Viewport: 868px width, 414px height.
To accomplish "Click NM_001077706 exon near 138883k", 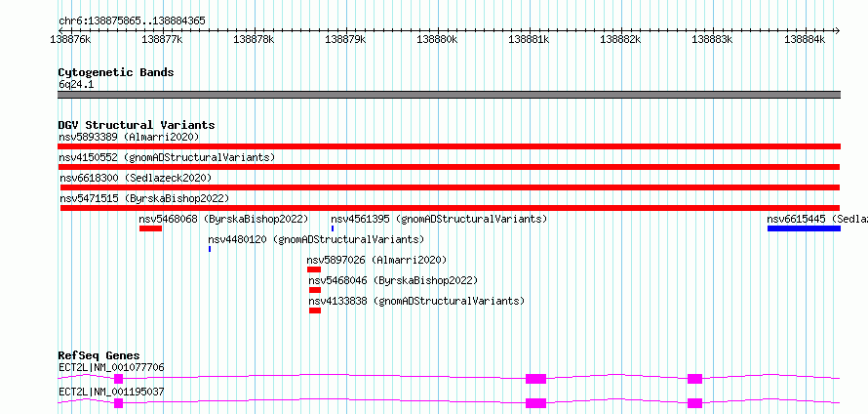I will pyautogui.click(x=694, y=379).
